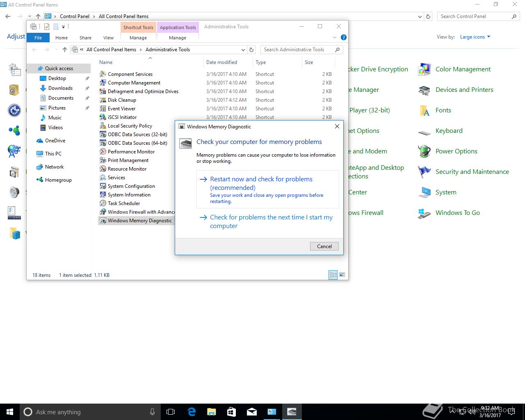525x420 pixels.
Task: Switch to details view layout button
Action: pos(333,275)
